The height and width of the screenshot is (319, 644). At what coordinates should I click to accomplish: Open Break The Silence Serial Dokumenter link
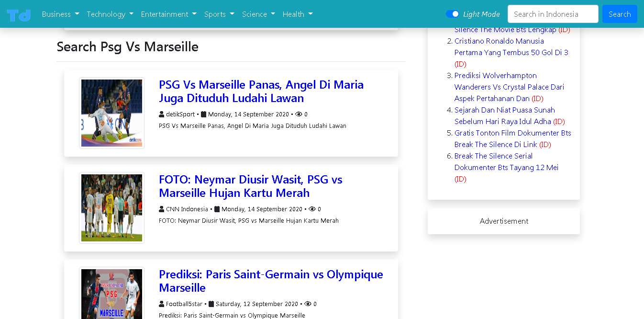coord(506,162)
